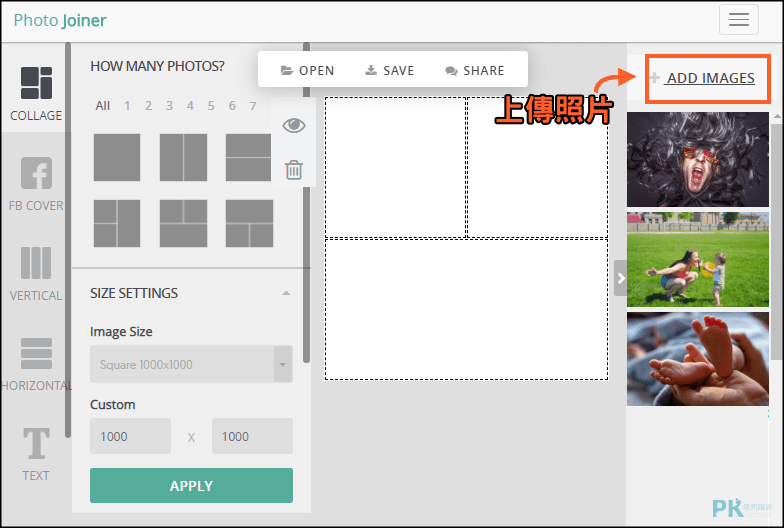Screen dimensions: 784x528
Task: Filter layouts to 1 photo
Action: [127, 106]
